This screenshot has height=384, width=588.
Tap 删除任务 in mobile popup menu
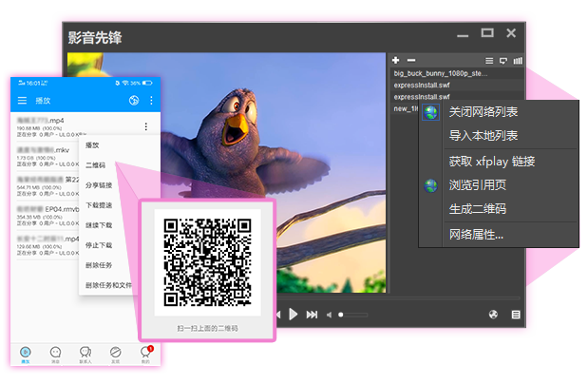click(x=99, y=265)
